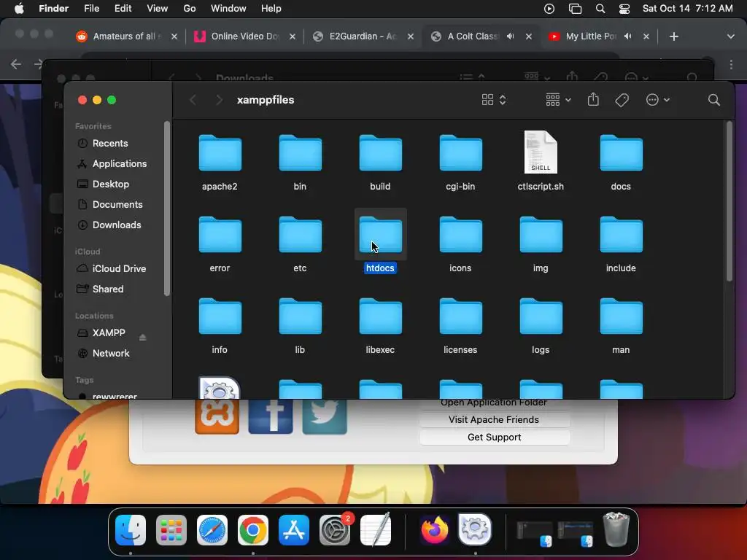The image size is (747, 560).
Task: Select the ctlscript.sh shell file
Action: point(541,152)
